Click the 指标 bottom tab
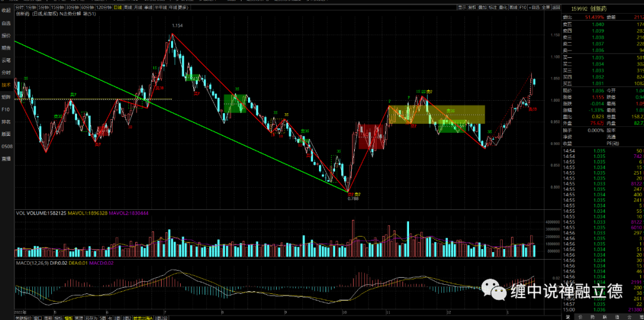The image size is (644, 320). [x=58, y=318]
